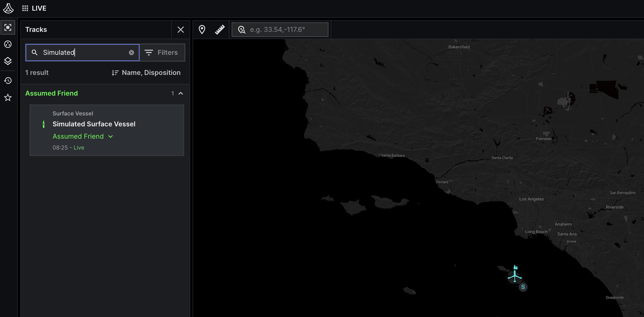Open the favorites (star) panel

click(x=8, y=98)
